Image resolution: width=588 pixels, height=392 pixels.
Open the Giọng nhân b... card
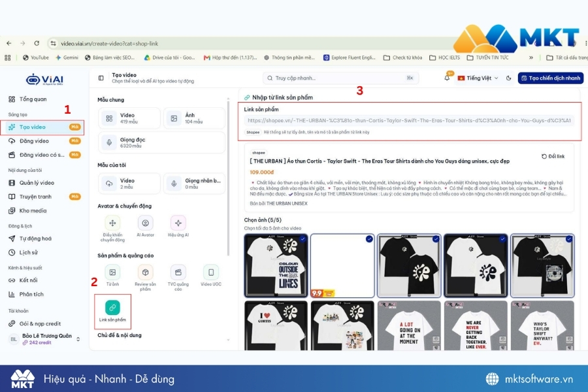[x=194, y=184]
